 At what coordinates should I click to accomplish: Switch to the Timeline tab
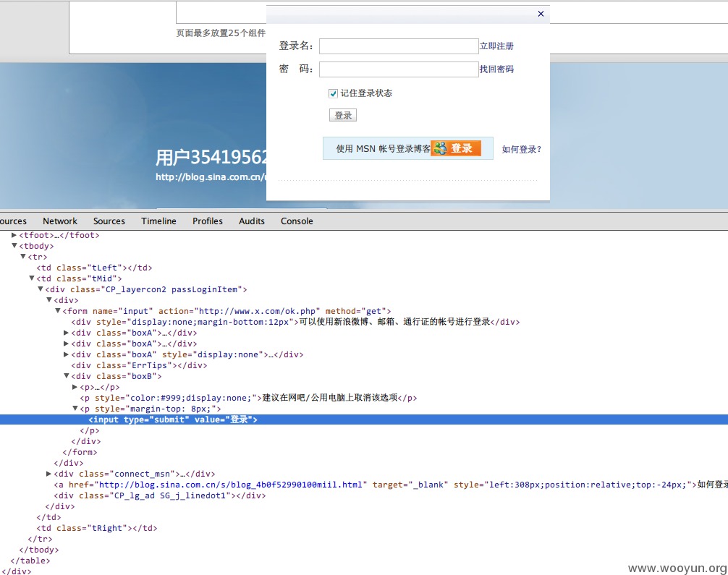tap(158, 221)
